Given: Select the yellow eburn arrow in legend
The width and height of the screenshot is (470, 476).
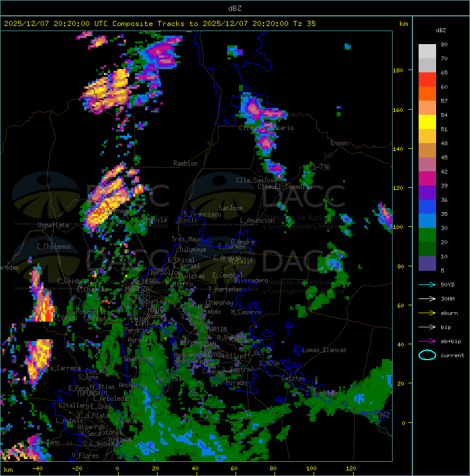Looking at the screenshot, I should coord(427,313).
